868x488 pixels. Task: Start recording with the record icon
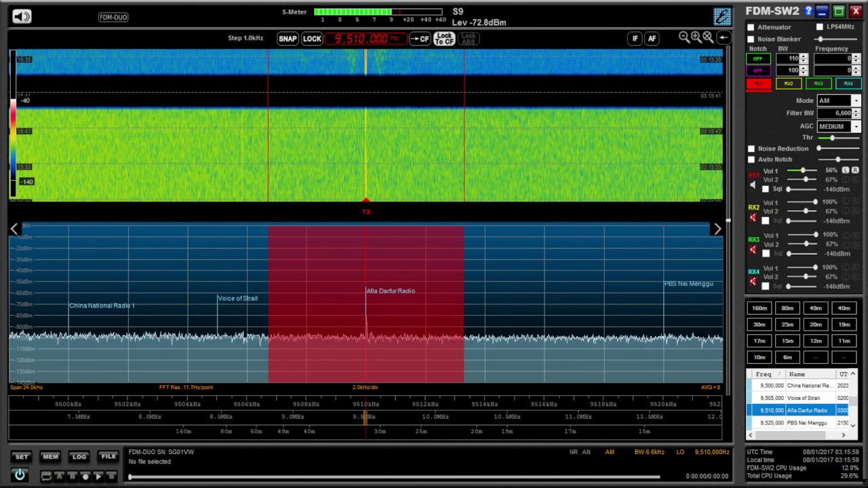point(85,476)
